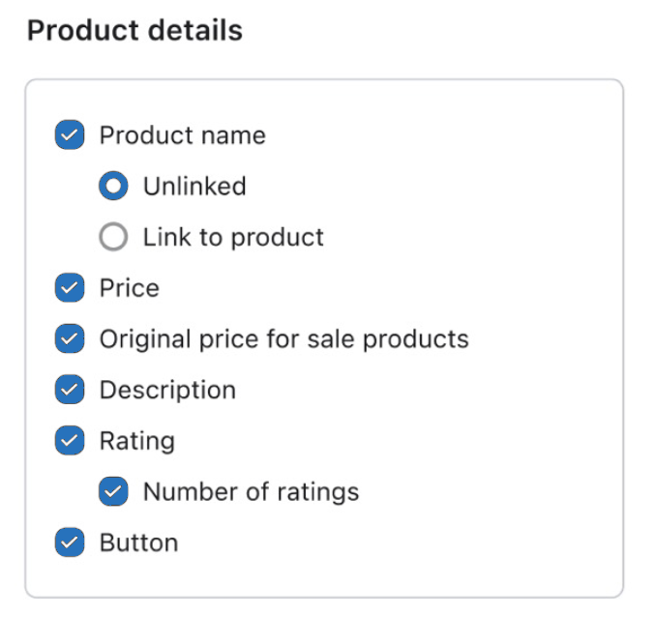The height and width of the screenshot is (644, 656).
Task: Uncheck the Rating checkbox
Action: (69, 442)
